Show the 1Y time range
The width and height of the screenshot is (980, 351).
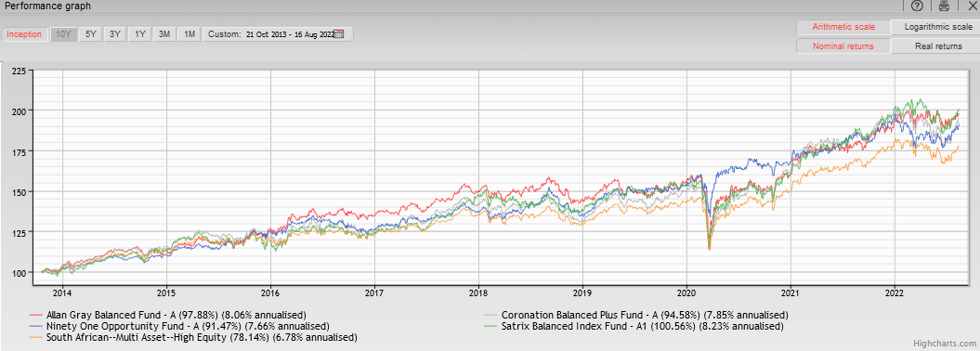[140, 34]
